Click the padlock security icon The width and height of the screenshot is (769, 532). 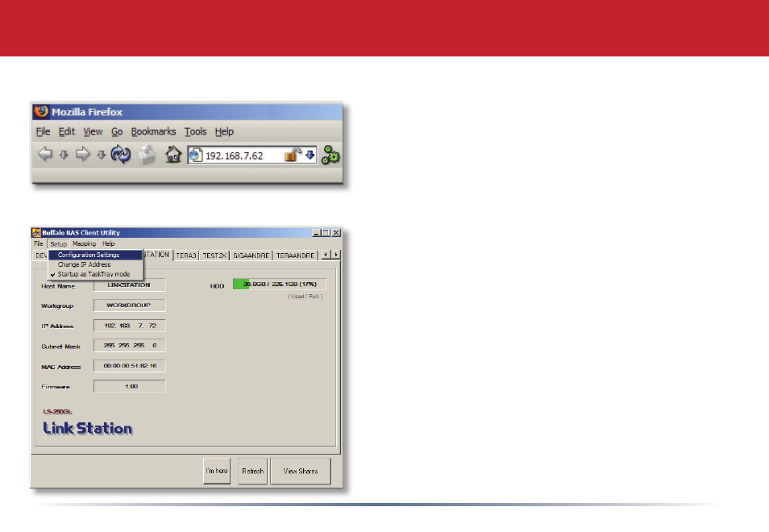[x=293, y=155]
